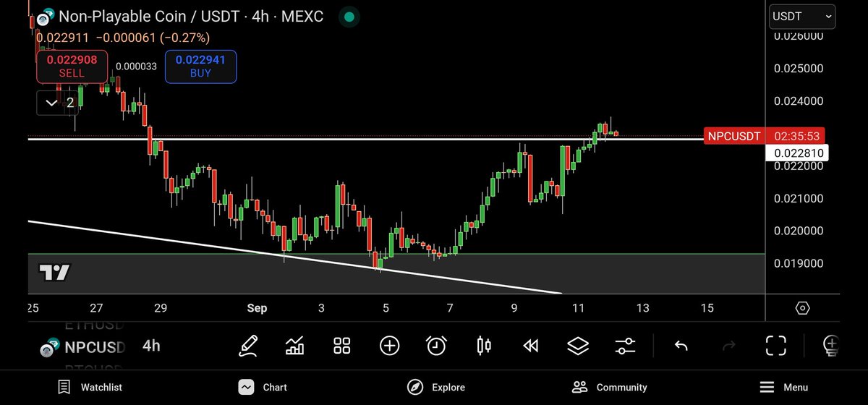This screenshot has height=405, width=868.
Task: Switch to the Community tab
Action: (609, 387)
